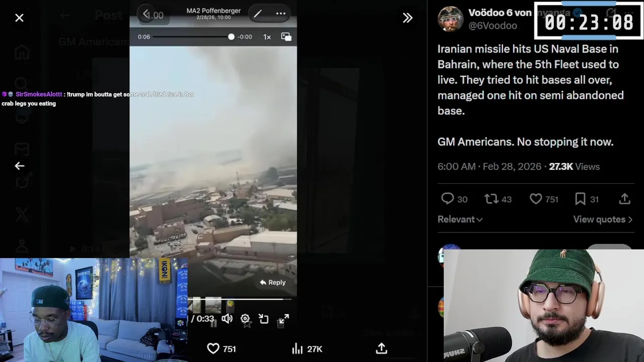This screenshot has width=644, height=362.
Task: Open video settings gear
Action: coord(245,319)
